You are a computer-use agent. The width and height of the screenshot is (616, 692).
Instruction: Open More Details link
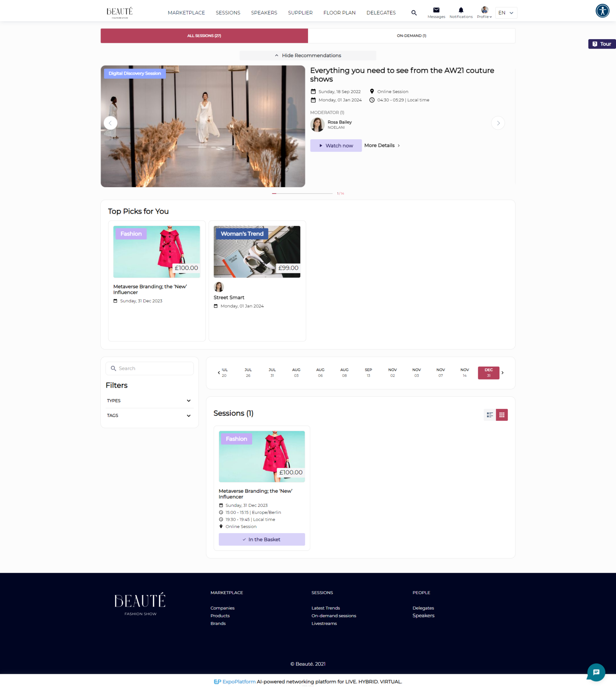382,146
